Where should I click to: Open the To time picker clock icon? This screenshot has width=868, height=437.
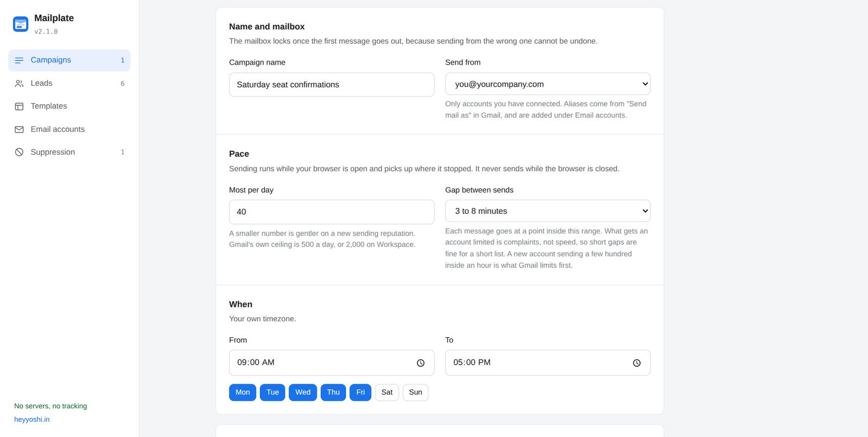636,363
